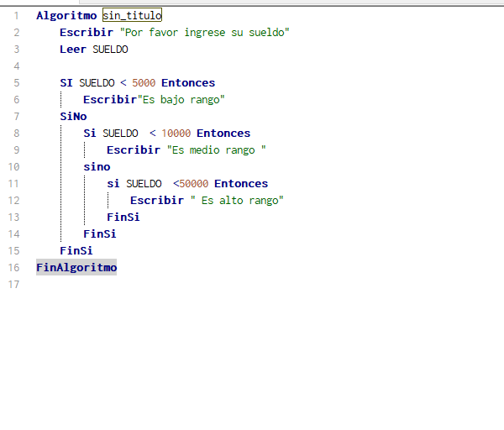
Task: Click the " Es alto rango" string
Action: tap(237, 200)
